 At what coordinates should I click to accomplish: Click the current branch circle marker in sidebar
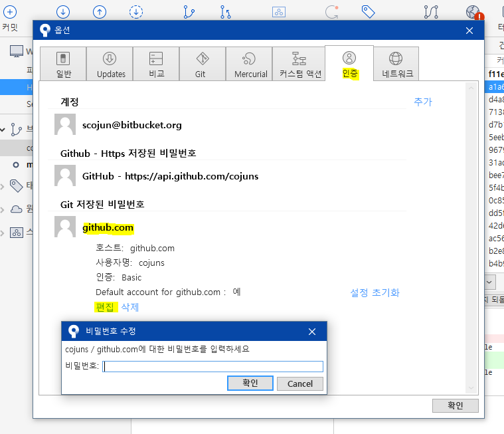coord(16,165)
